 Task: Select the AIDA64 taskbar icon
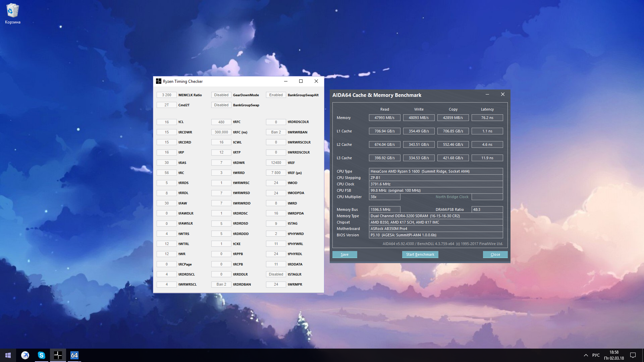[x=74, y=355]
